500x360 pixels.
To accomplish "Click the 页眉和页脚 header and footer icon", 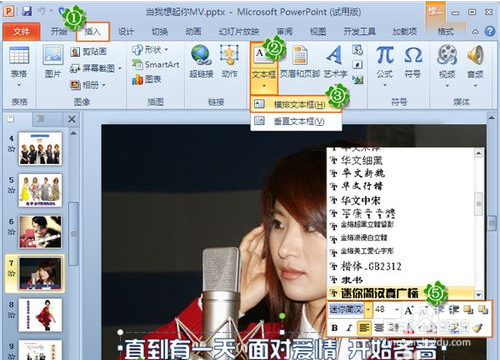I will point(300,55).
